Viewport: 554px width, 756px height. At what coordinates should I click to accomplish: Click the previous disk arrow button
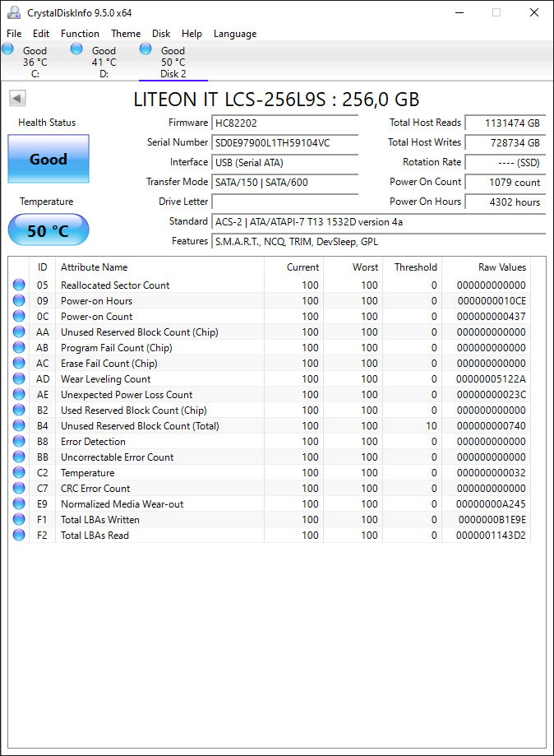[17, 99]
